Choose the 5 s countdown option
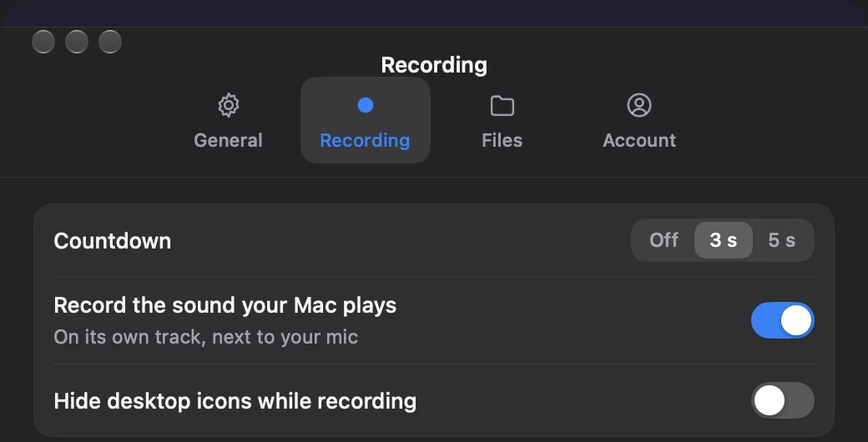 [782, 240]
